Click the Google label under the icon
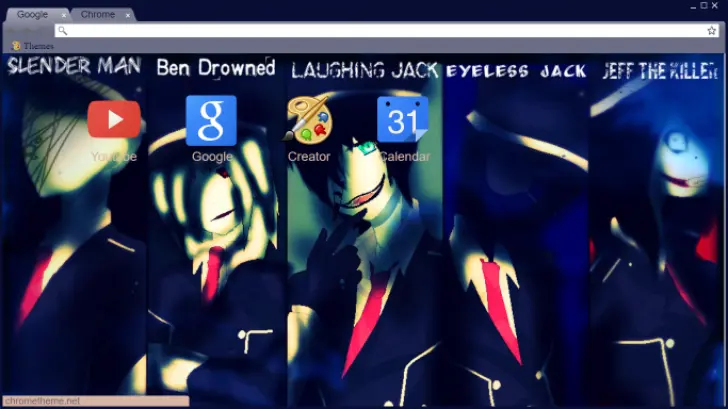This screenshot has width=728, height=409. click(x=211, y=157)
